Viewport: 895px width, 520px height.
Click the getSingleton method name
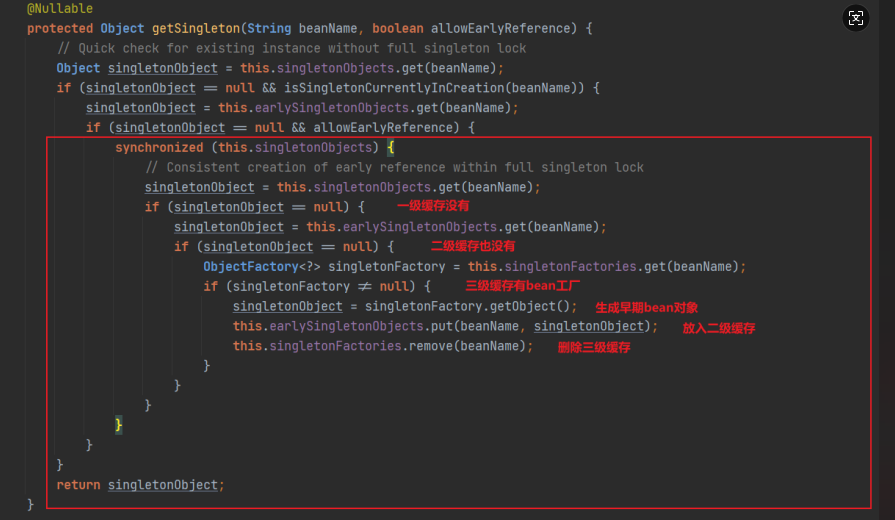tap(196, 29)
